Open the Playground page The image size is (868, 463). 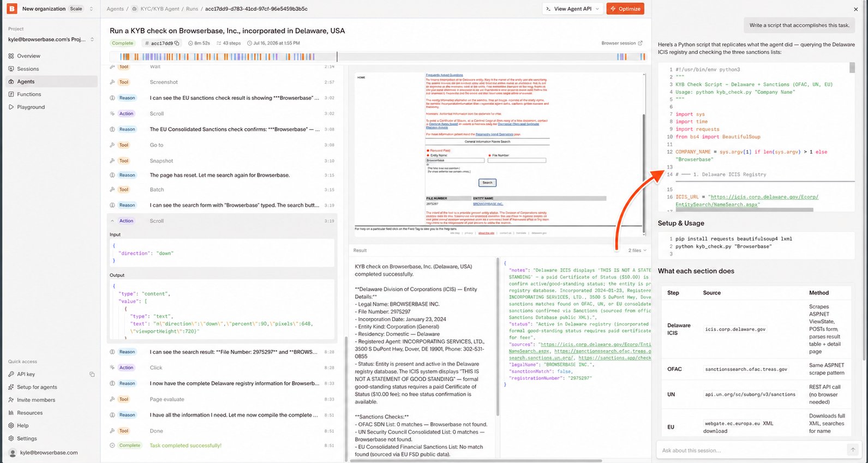click(x=31, y=107)
